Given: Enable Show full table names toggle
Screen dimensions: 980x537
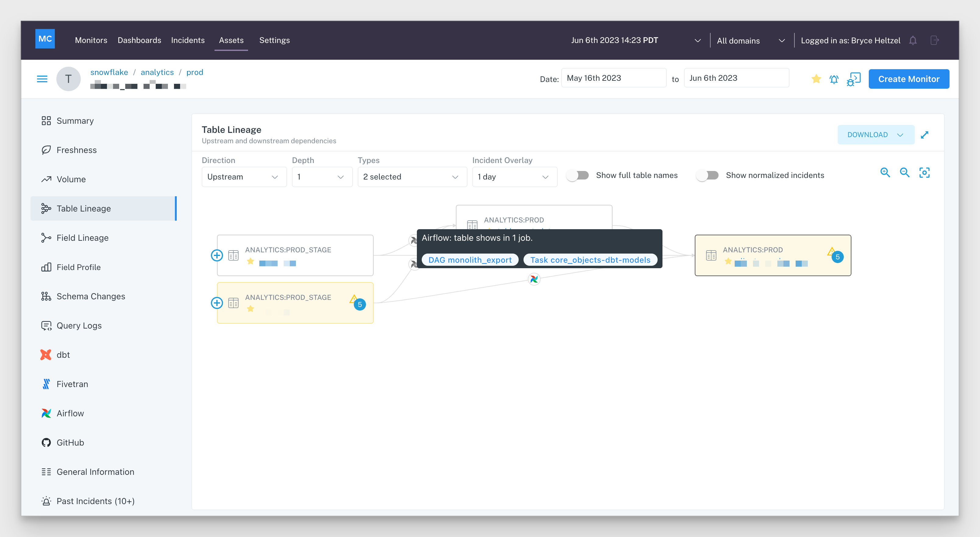Looking at the screenshot, I should [x=577, y=175].
